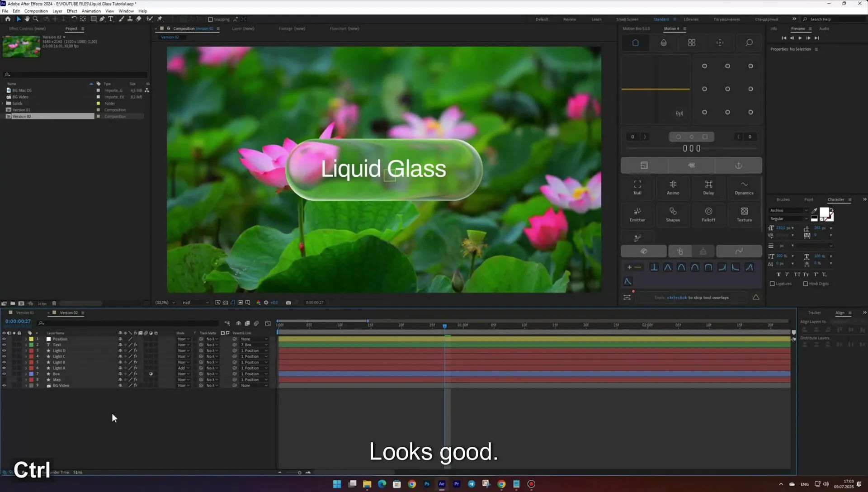Enable the Snapping checkbox
Image resolution: width=868 pixels, height=492 pixels.
coord(210,19)
